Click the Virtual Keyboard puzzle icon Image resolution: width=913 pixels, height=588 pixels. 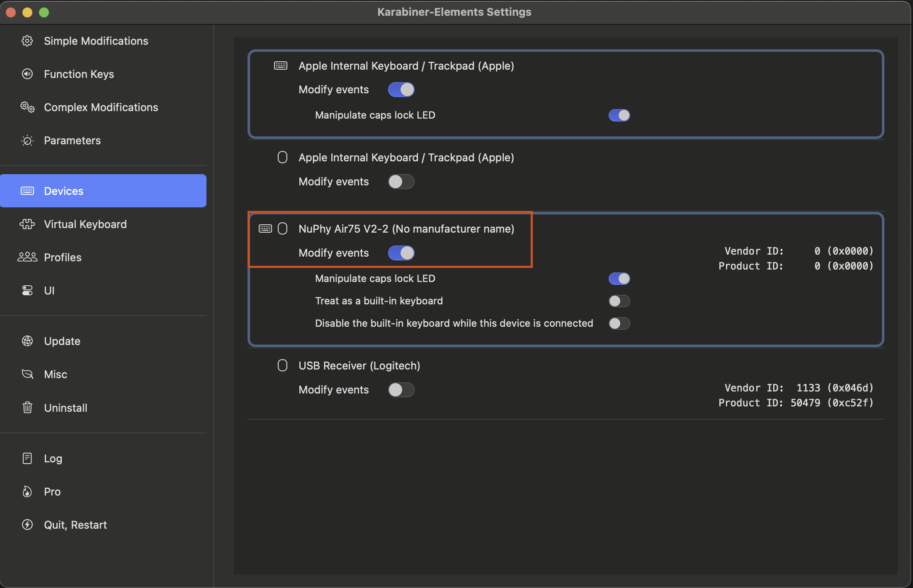[27, 224]
